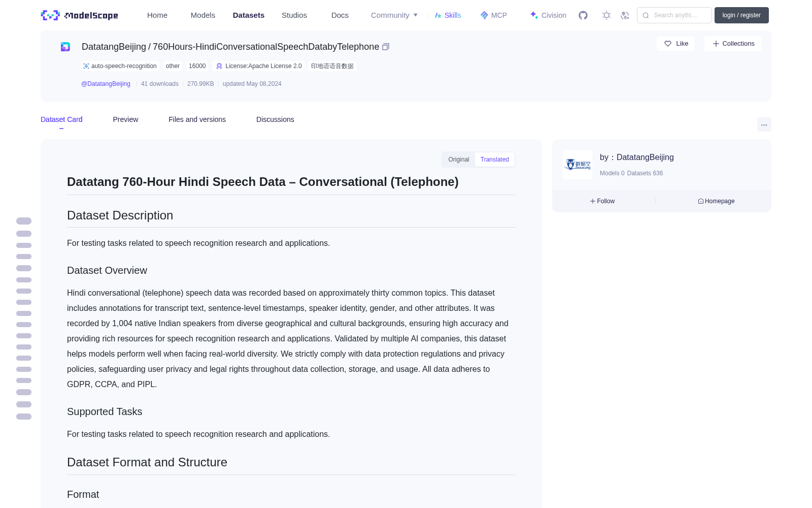Viewport: 812px width, 508px height.
Task: Open the Files and versions tab
Action: pos(197,119)
